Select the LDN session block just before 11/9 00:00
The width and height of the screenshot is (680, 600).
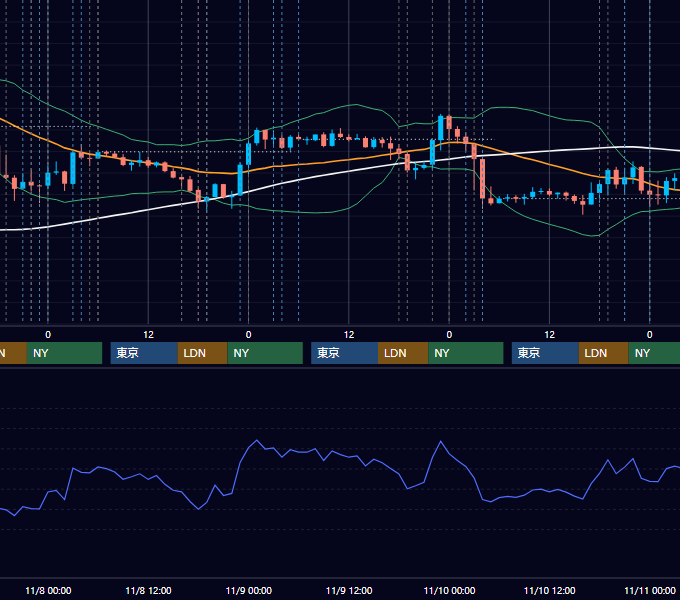[x=203, y=353]
